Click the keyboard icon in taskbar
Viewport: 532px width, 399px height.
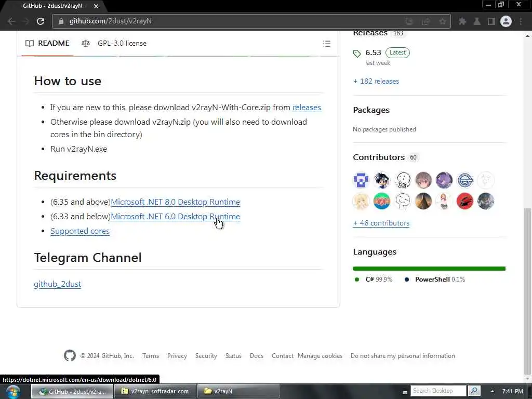pyautogui.click(x=405, y=392)
